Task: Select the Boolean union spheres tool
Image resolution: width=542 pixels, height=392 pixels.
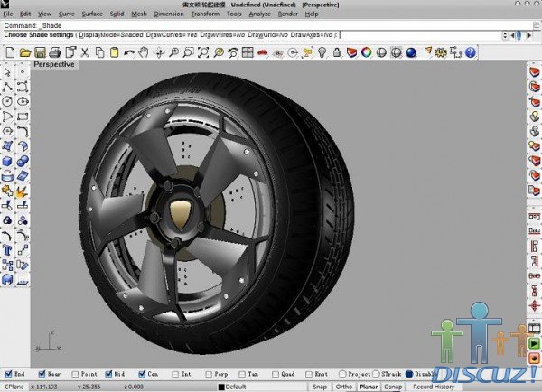Action: pos(23,161)
